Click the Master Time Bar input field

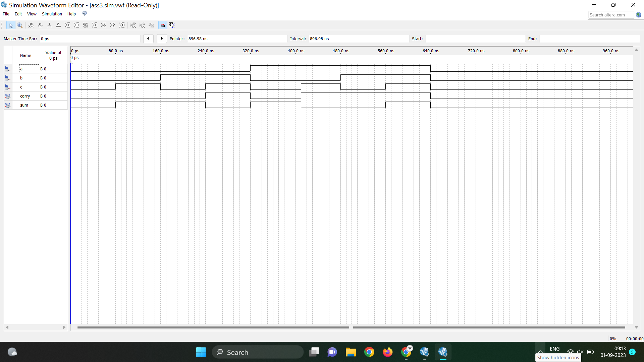coord(90,39)
